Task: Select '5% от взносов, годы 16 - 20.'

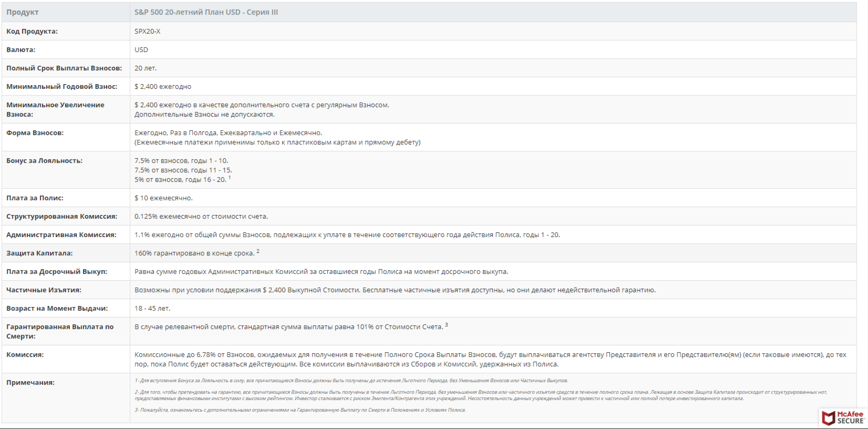Action: (180, 179)
